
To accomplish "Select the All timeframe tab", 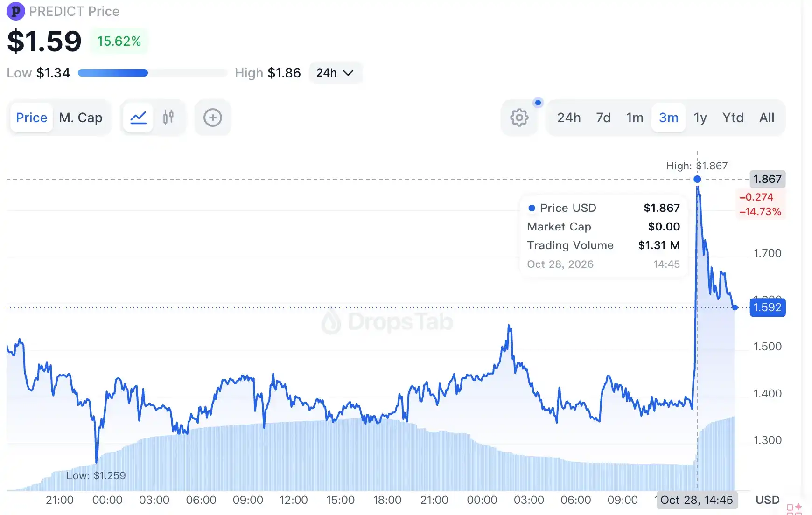I will [x=767, y=118].
